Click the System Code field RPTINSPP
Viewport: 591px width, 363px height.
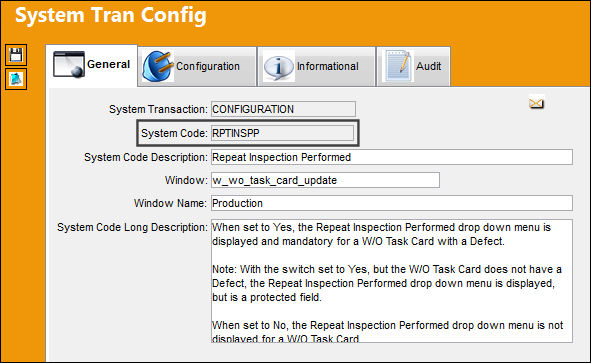(x=282, y=133)
